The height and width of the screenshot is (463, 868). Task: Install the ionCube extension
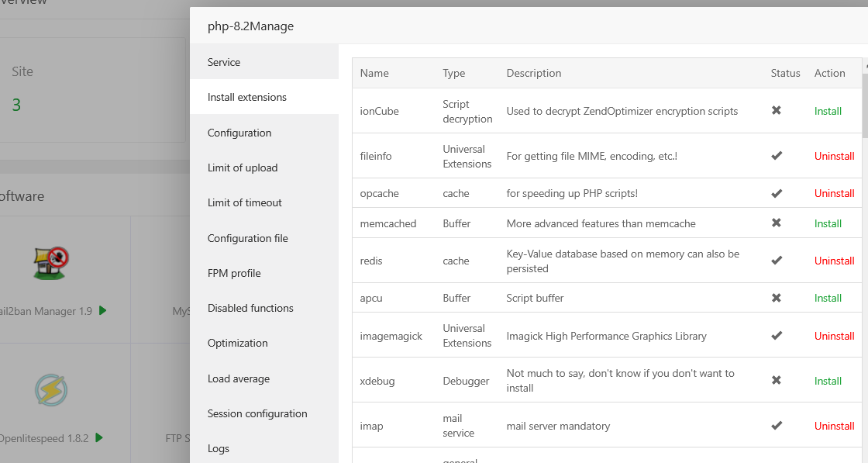[x=828, y=111]
